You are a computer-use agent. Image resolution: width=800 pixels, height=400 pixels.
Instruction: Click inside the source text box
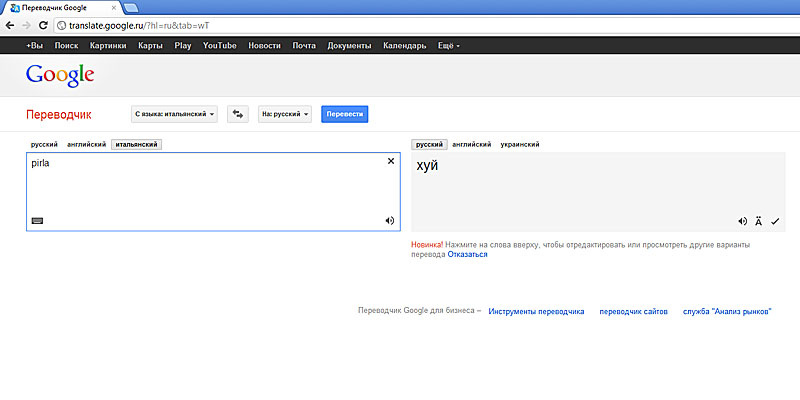[200, 190]
